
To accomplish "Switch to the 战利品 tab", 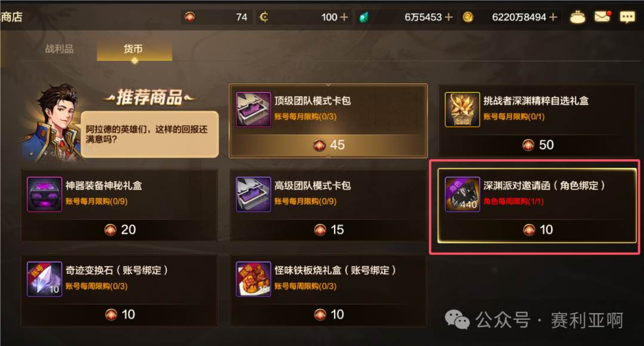I will tap(60, 49).
